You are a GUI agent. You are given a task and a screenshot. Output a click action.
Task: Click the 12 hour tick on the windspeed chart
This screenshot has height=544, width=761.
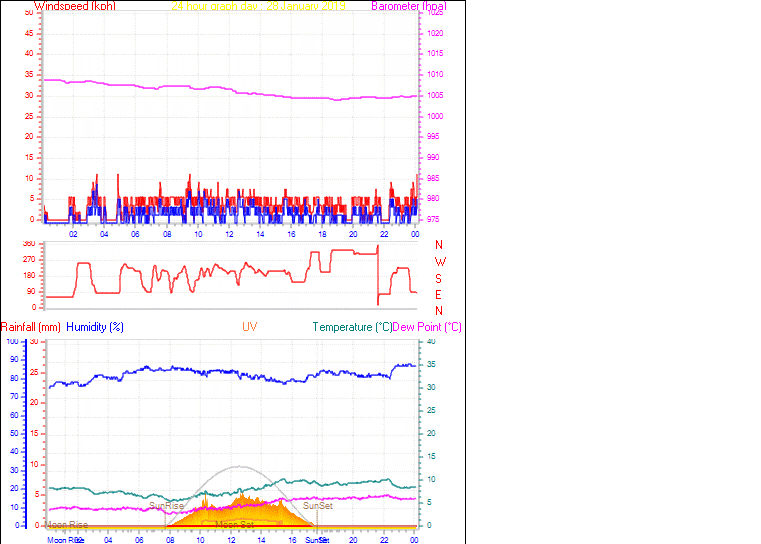pyautogui.click(x=229, y=234)
